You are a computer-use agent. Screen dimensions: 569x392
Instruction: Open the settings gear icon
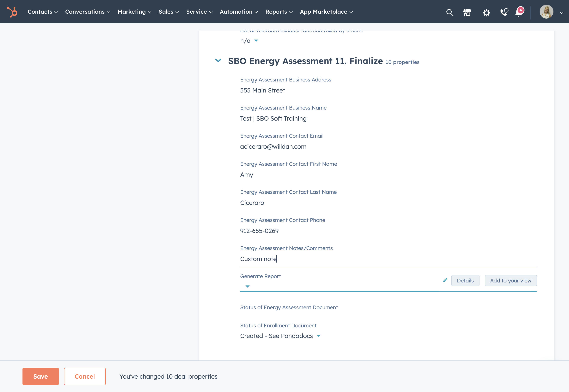[486, 13]
